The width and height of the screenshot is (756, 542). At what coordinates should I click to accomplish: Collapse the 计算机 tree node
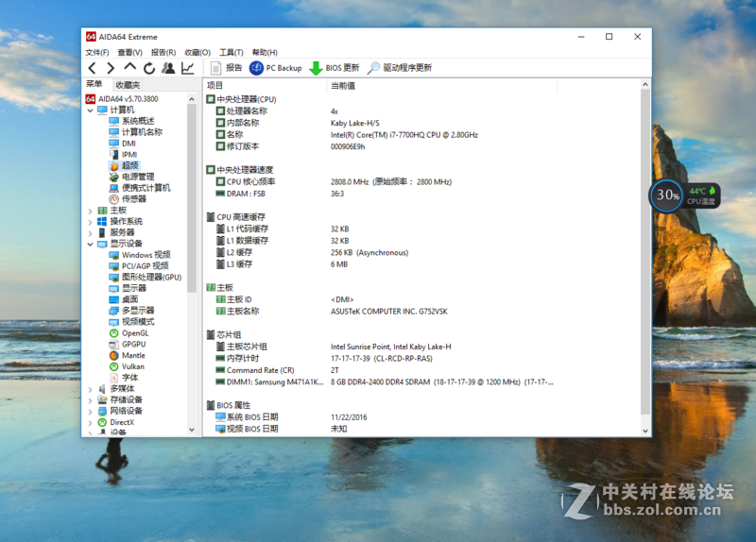click(90, 110)
